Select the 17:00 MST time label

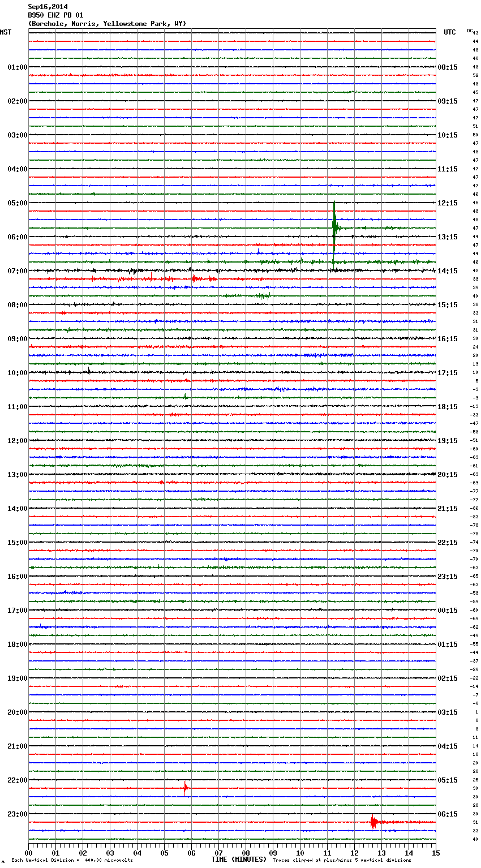click(18, 611)
